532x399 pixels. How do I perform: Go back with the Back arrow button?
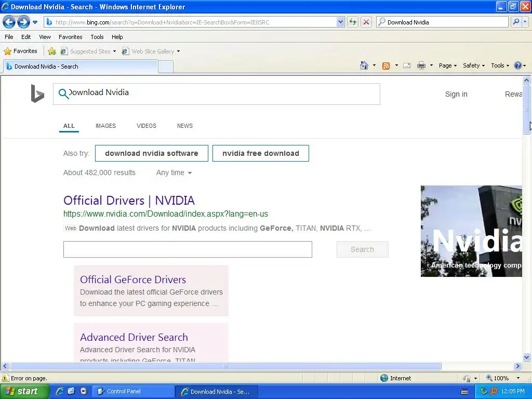9,22
